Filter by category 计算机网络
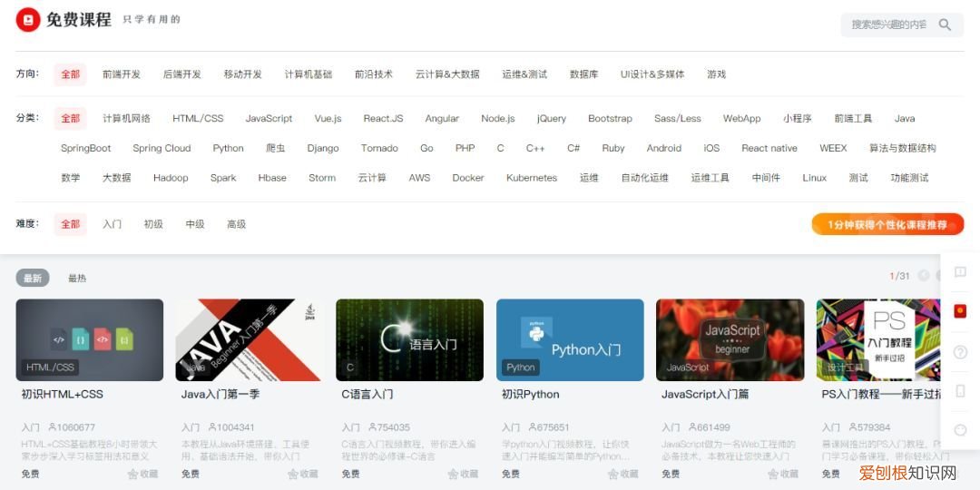The height and width of the screenshot is (490, 980). tap(127, 118)
